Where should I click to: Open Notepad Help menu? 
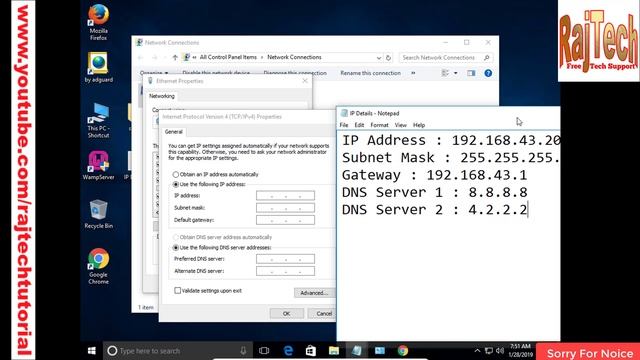pyautogui.click(x=419, y=125)
